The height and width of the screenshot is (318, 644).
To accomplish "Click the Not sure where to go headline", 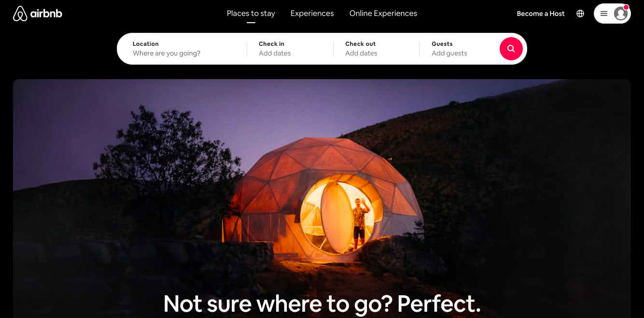I will pyautogui.click(x=322, y=304).
